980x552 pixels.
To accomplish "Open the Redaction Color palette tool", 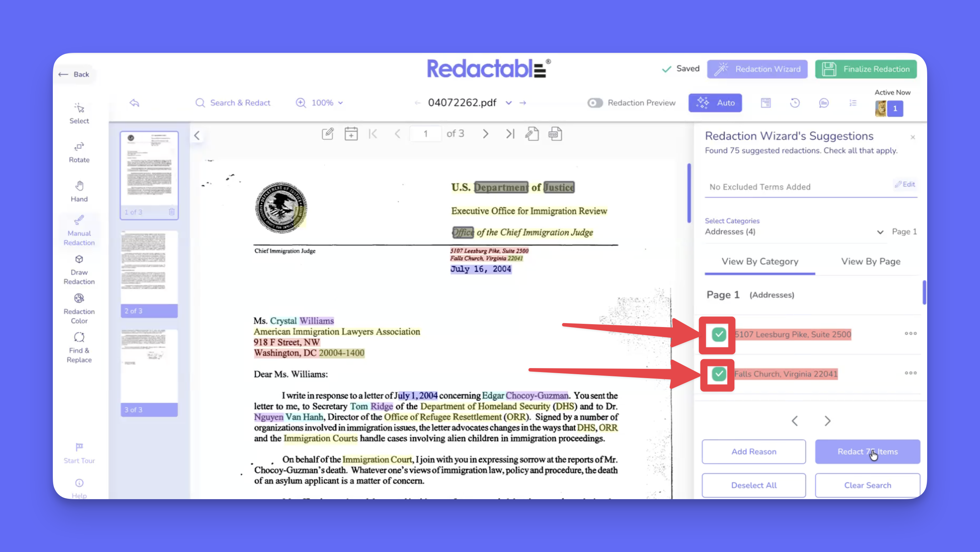I will (x=79, y=299).
